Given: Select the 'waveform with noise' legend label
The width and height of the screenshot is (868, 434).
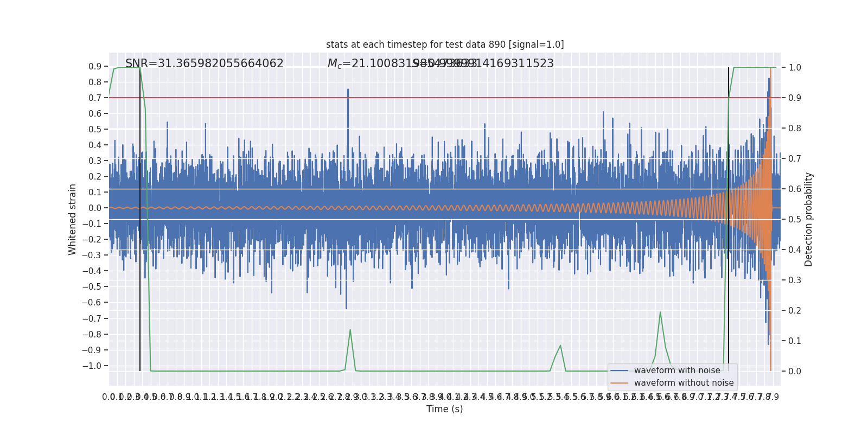Looking at the screenshot, I should 677,371.
